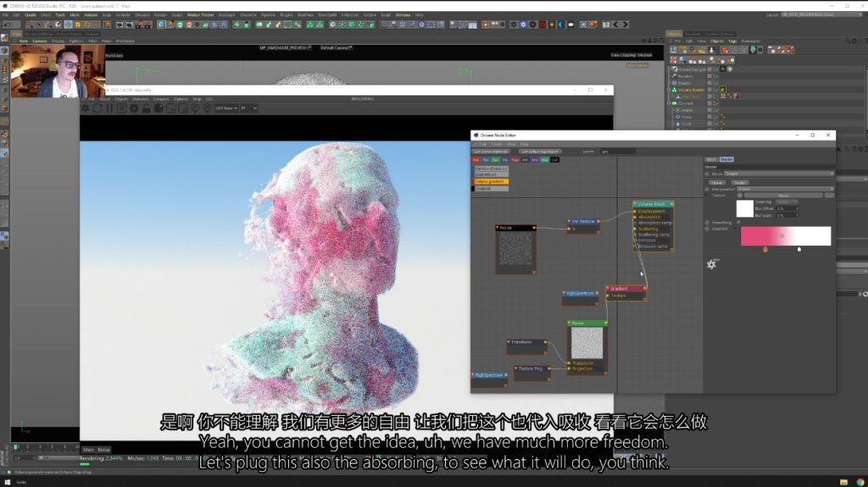Image resolution: width=868 pixels, height=487 pixels.
Task: Toggle the Smoothing checkbox in Shader panel
Action: [x=738, y=223]
